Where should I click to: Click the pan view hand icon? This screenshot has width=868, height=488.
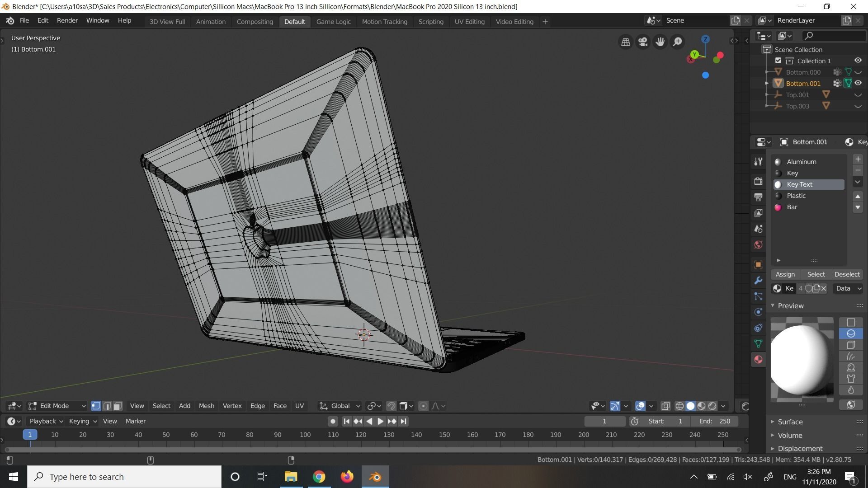[x=660, y=42]
